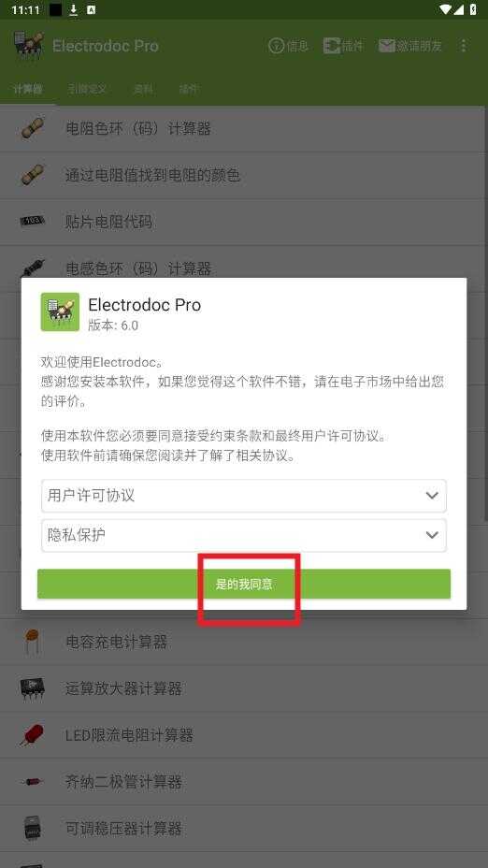The width and height of the screenshot is (488, 868).
Task: Open 运算放大器计算器 op-amp entry
Action: pos(244,688)
